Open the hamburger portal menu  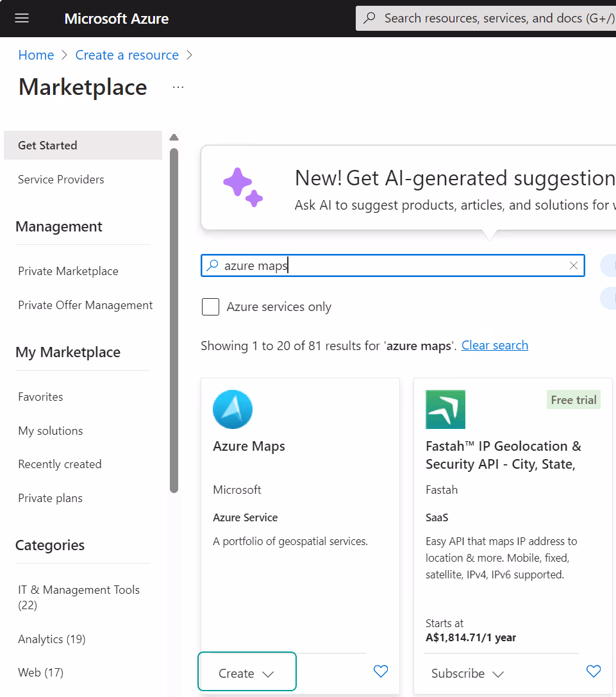pyautogui.click(x=22, y=19)
